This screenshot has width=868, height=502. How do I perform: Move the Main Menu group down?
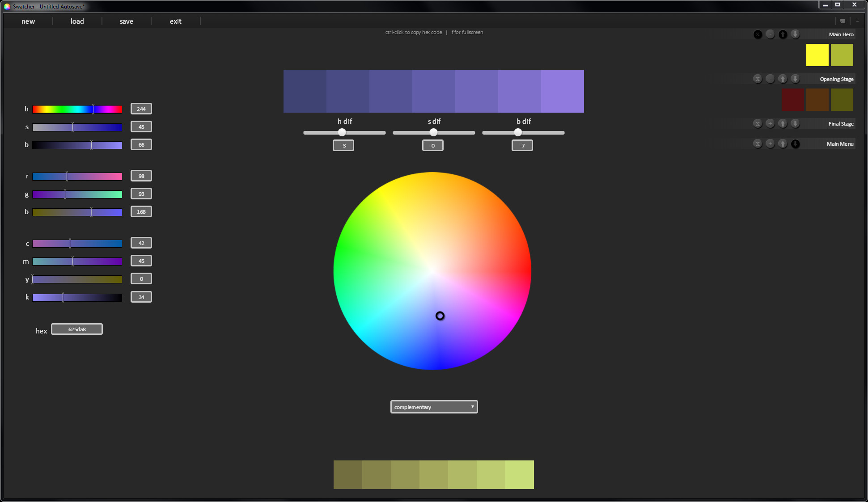(795, 143)
